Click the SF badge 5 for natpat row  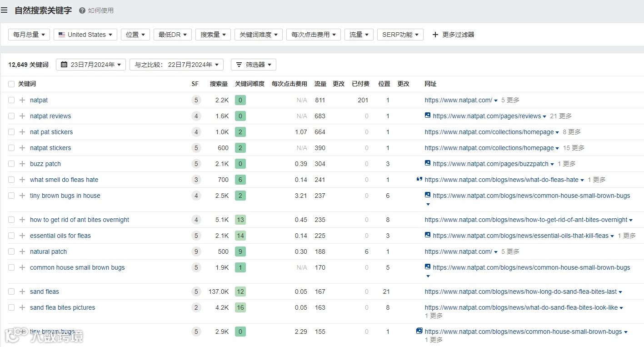(196, 100)
